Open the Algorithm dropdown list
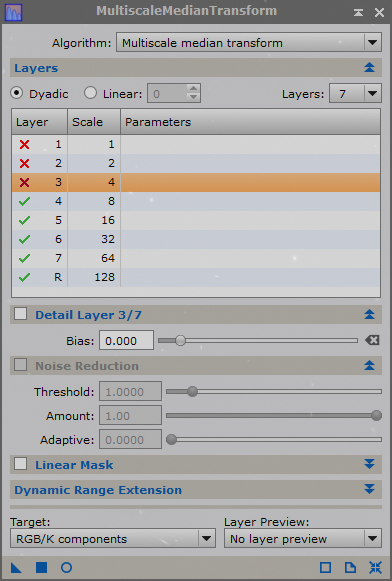 pos(249,43)
